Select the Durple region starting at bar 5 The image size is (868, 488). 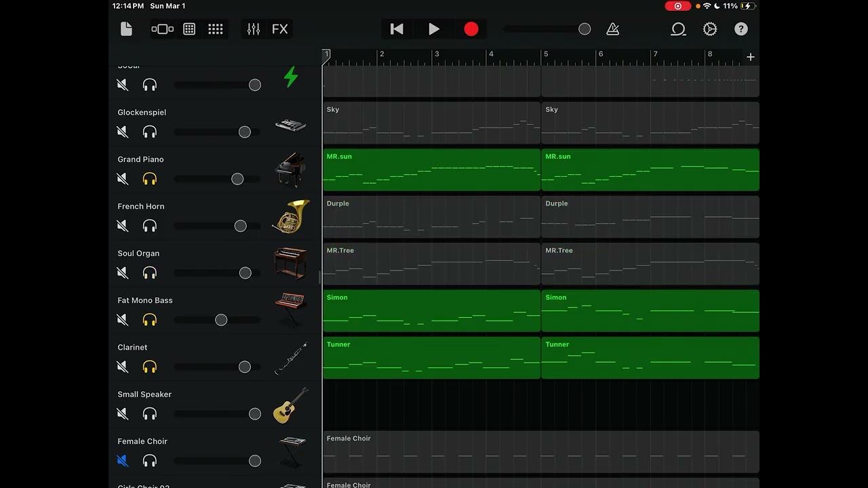650,217
